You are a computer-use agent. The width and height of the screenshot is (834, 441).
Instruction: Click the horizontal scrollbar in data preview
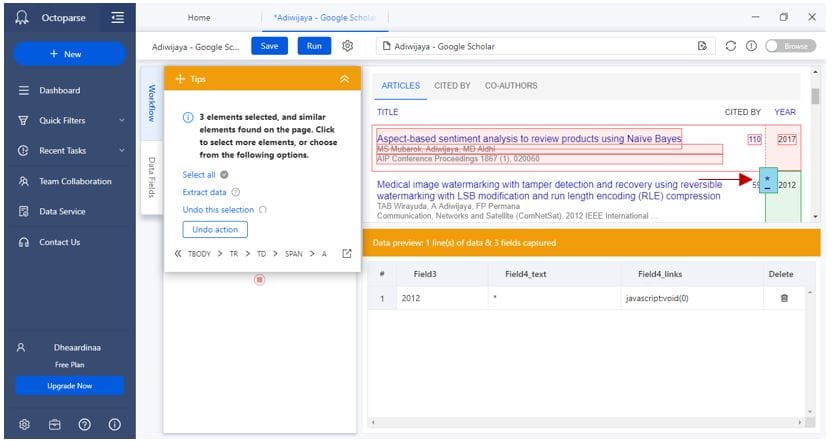(590, 423)
